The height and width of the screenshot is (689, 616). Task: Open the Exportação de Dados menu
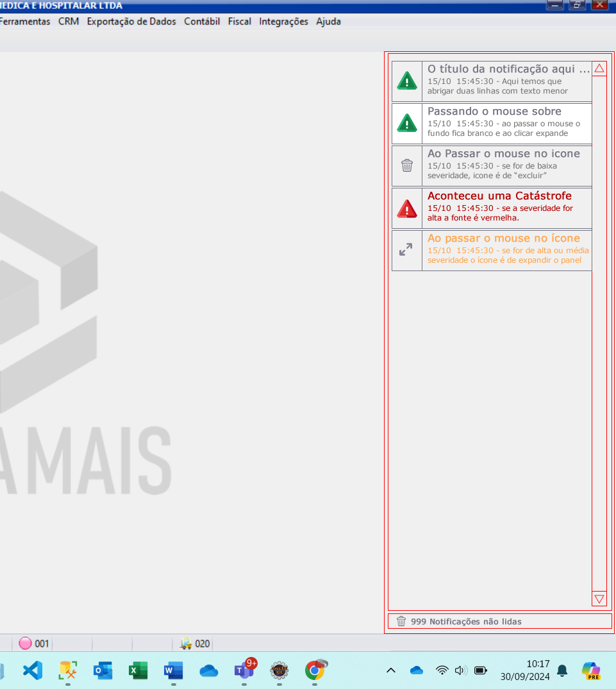click(x=131, y=21)
